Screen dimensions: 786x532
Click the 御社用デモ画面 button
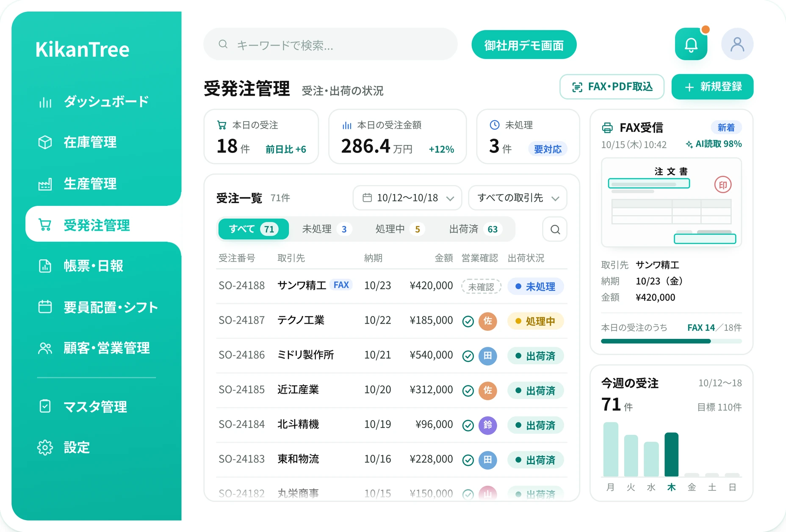524,45
